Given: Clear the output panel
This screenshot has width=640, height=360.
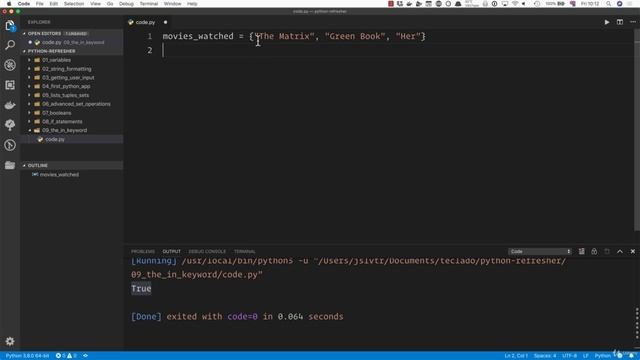Looking at the screenshot, I should tap(582, 251).
